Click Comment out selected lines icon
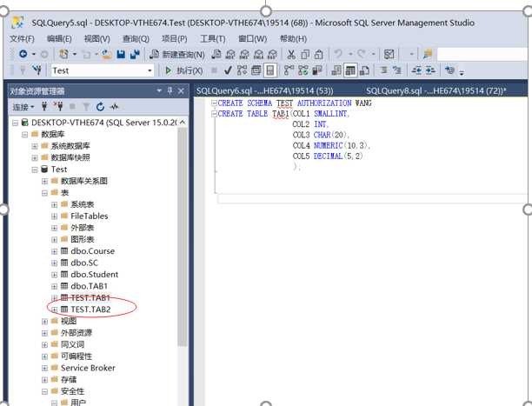532x406 pixels. click(383, 70)
